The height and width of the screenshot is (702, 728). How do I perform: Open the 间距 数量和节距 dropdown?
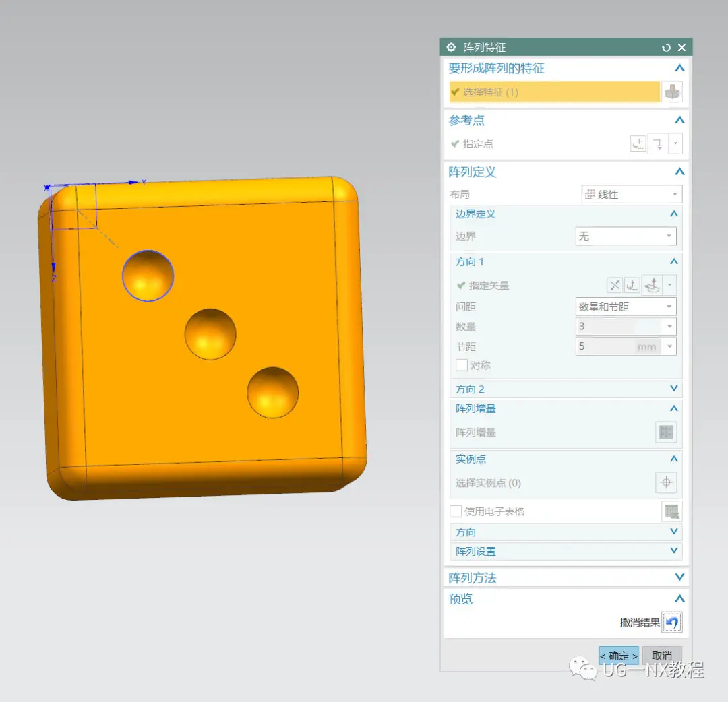pyautogui.click(x=626, y=307)
